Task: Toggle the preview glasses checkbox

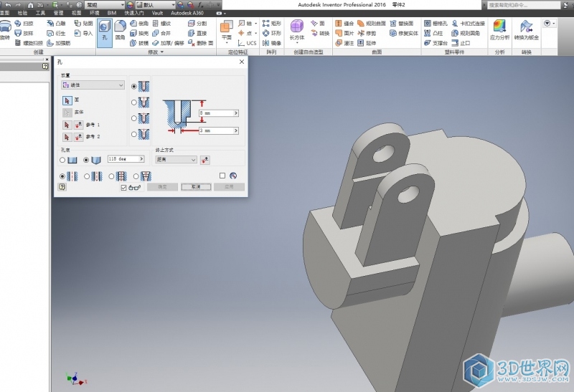Action: coord(124,187)
